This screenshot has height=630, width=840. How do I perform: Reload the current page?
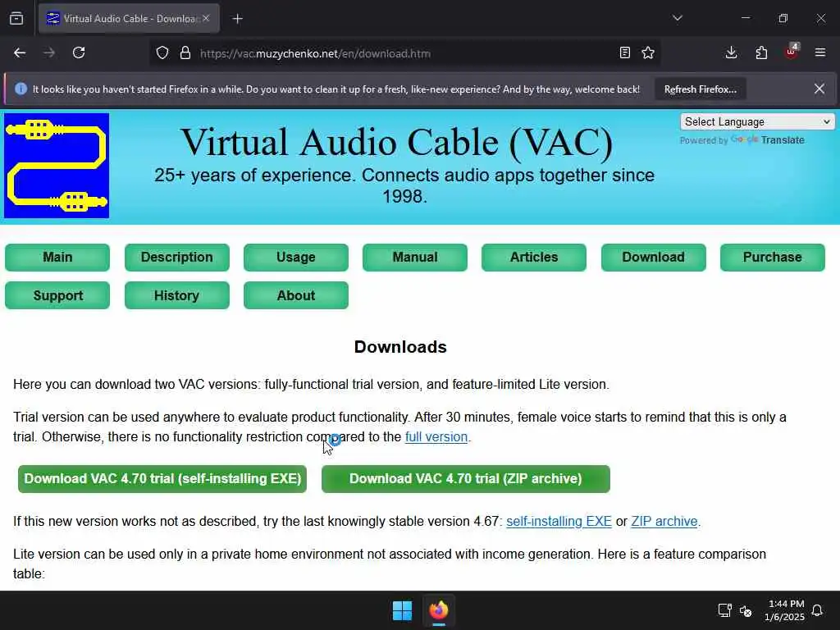coord(79,53)
